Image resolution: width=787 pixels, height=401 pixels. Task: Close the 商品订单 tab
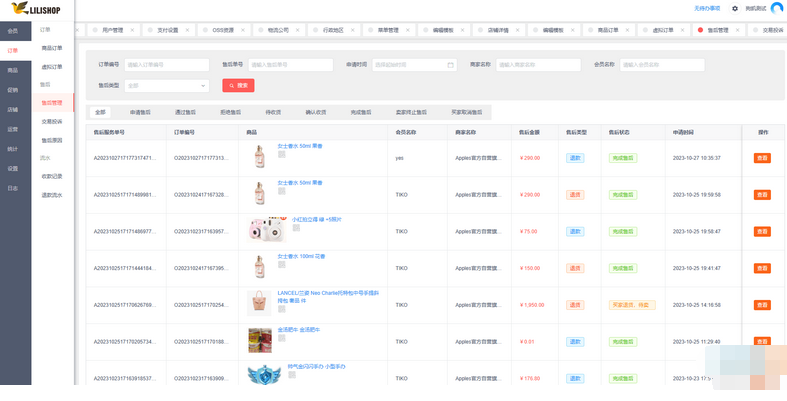[x=627, y=30]
